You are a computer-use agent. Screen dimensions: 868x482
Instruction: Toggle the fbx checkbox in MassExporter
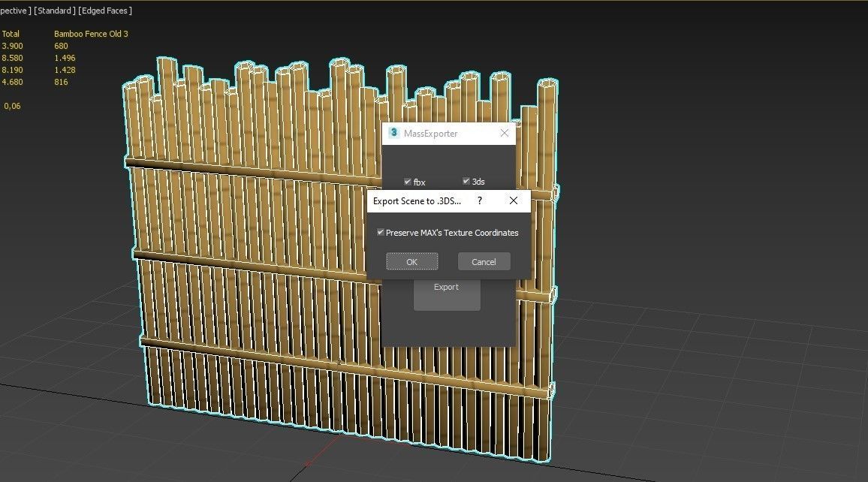[408, 182]
